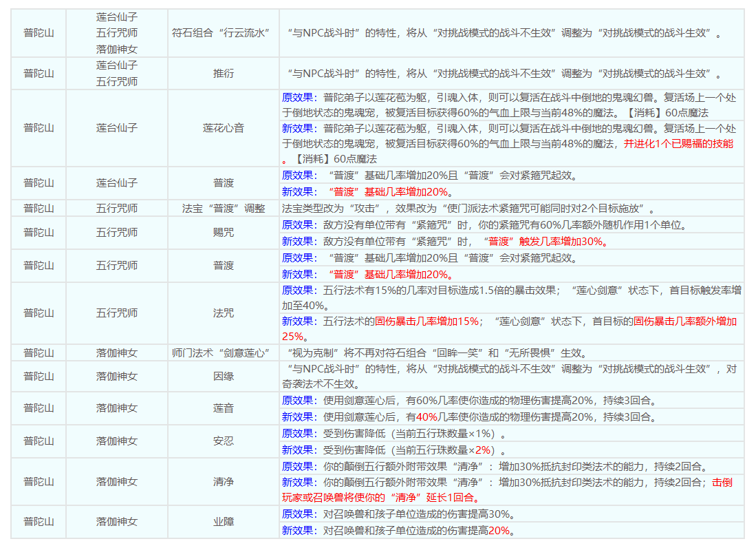Screen dimensions: 756x548
Task: Click the 行云流水 row description about 对挑战模式的战斗生效
Action: (x=504, y=33)
